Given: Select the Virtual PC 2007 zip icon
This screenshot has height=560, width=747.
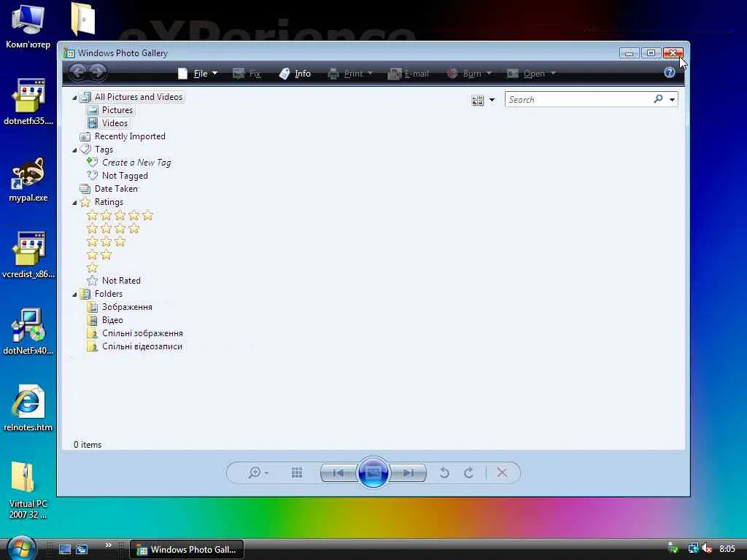Looking at the screenshot, I should [x=28, y=491].
